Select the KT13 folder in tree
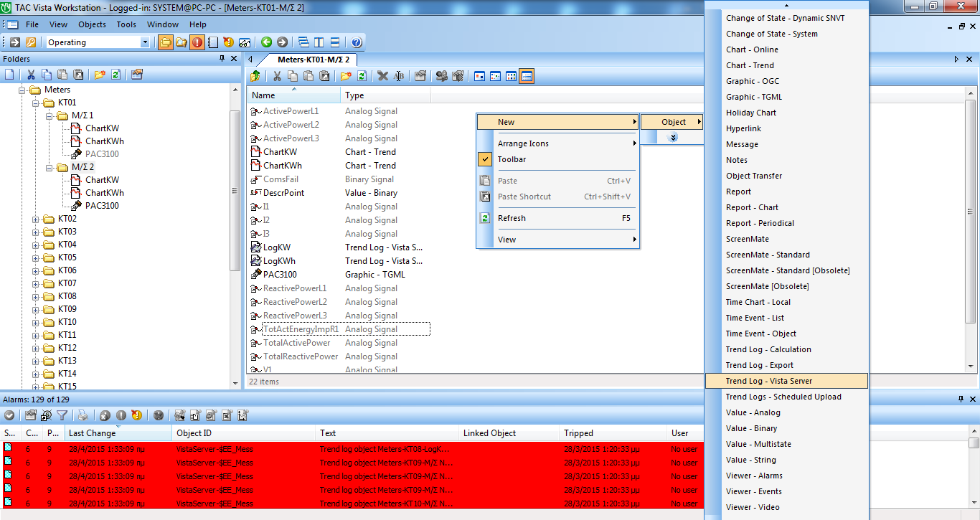Image resolution: width=980 pixels, height=520 pixels. 67,361
